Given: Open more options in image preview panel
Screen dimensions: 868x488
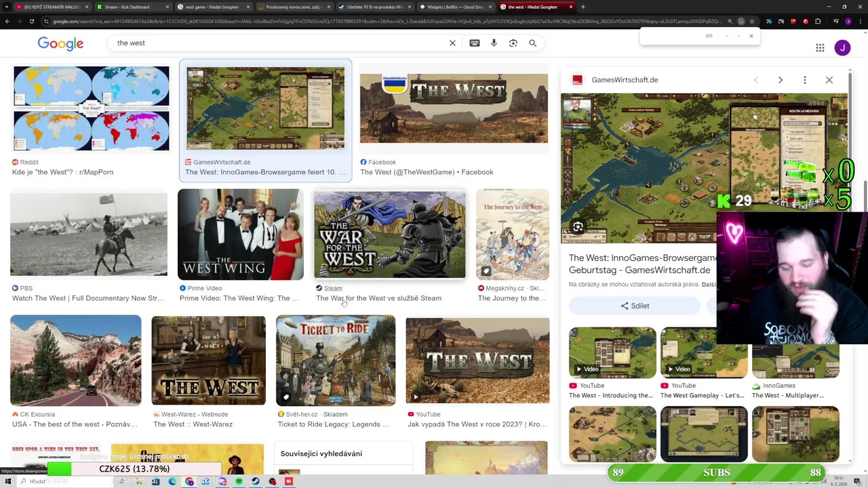Looking at the screenshot, I should [x=804, y=80].
